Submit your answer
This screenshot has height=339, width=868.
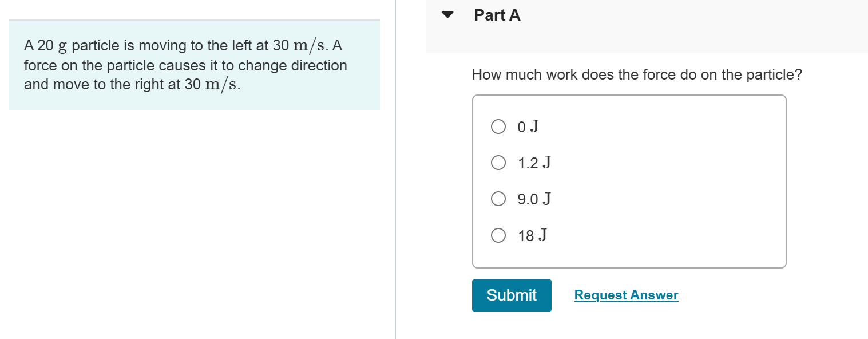tap(511, 295)
